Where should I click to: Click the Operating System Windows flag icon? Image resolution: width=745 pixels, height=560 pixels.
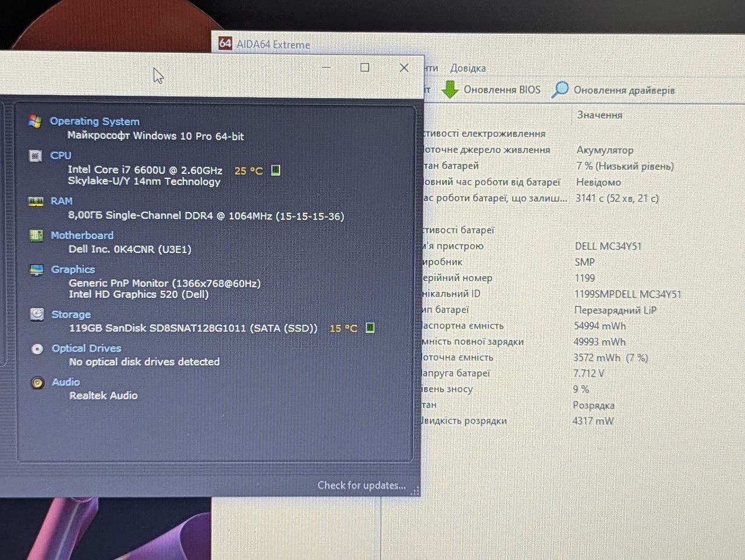coord(35,122)
